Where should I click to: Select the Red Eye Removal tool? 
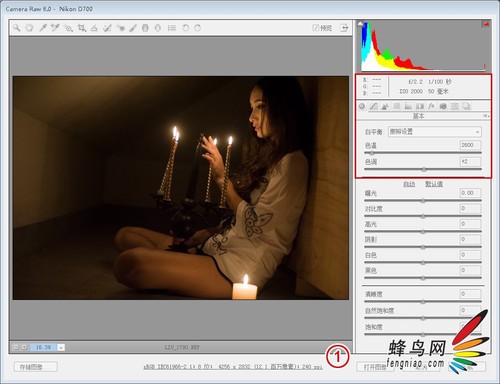(121, 28)
